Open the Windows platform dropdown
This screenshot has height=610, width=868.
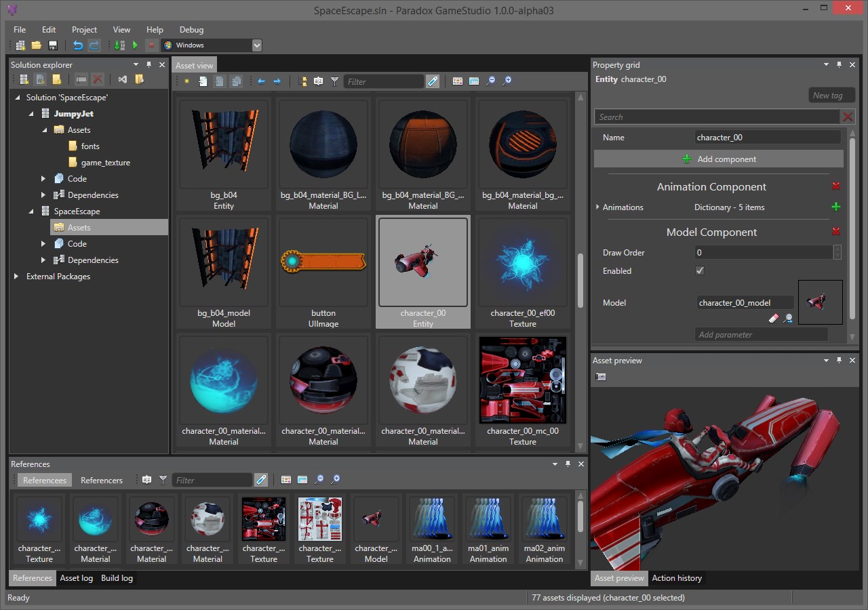point(256,45)
